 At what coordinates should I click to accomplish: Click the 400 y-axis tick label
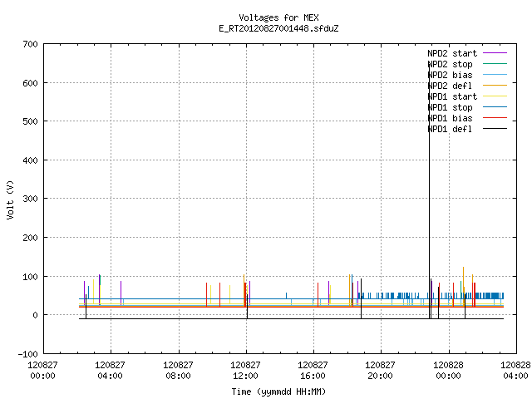tap(30, 160)
